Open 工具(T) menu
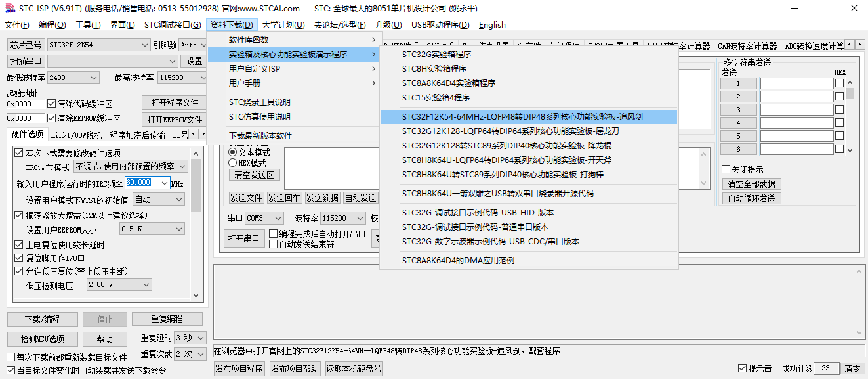 pos(88,25)
